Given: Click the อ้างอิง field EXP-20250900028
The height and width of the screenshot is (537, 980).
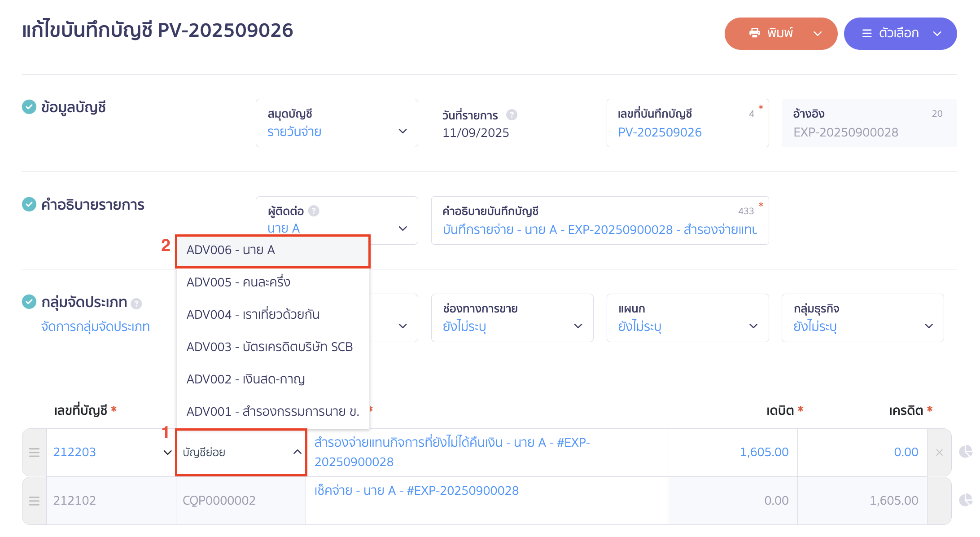Looking at the screenshot, I should click(x=869, y=123).
